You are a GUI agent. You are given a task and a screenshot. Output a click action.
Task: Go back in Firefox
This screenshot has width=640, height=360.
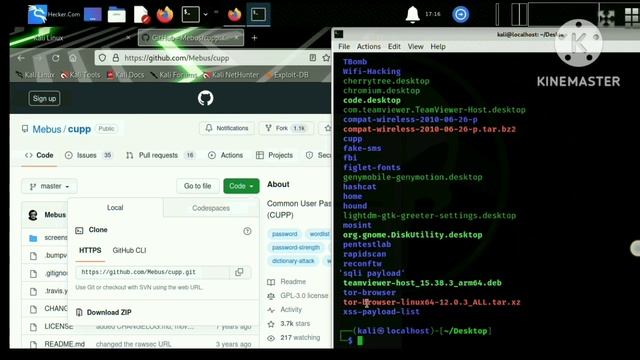pos(20,58)
